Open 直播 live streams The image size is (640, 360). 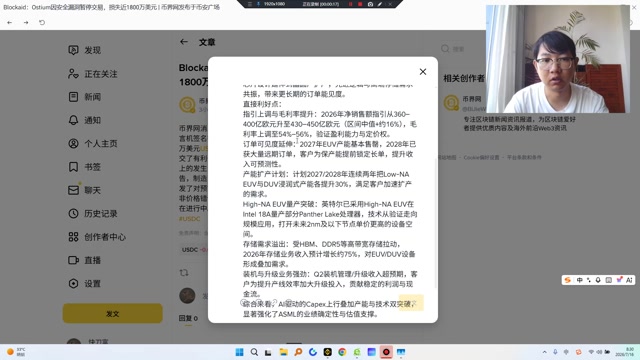coord(84,260)
